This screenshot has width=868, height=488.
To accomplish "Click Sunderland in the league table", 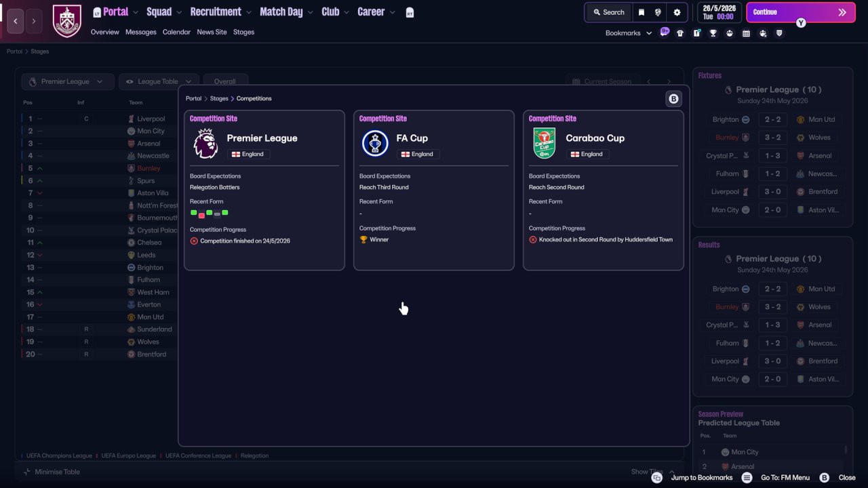I will click(x=155, y=329).
